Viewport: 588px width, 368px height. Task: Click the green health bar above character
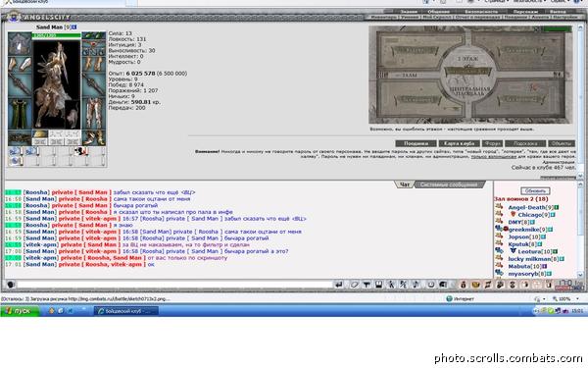click(x=57, y=35)
